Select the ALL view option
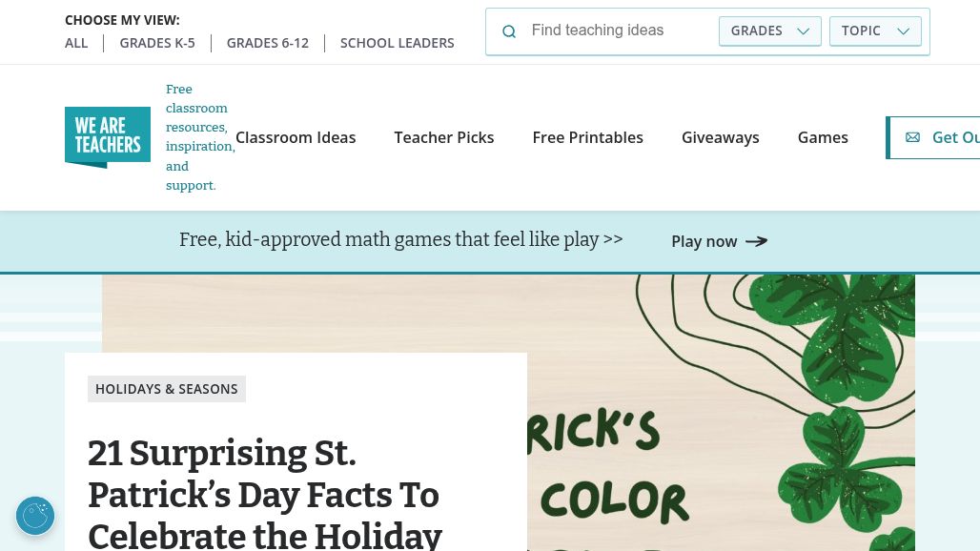This screenshot has width=980, height=551. 76,43
